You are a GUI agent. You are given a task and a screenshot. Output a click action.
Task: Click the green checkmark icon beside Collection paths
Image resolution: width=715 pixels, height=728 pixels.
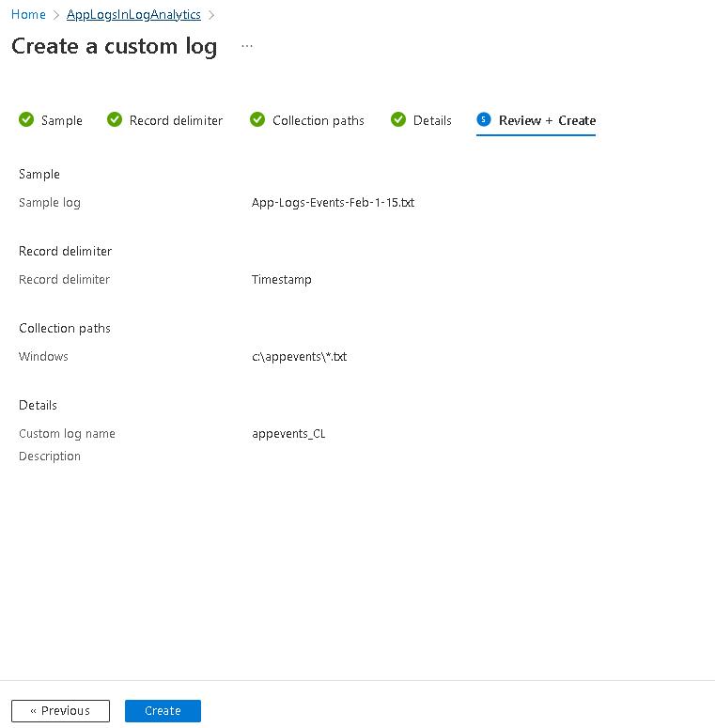pos(257,119)
